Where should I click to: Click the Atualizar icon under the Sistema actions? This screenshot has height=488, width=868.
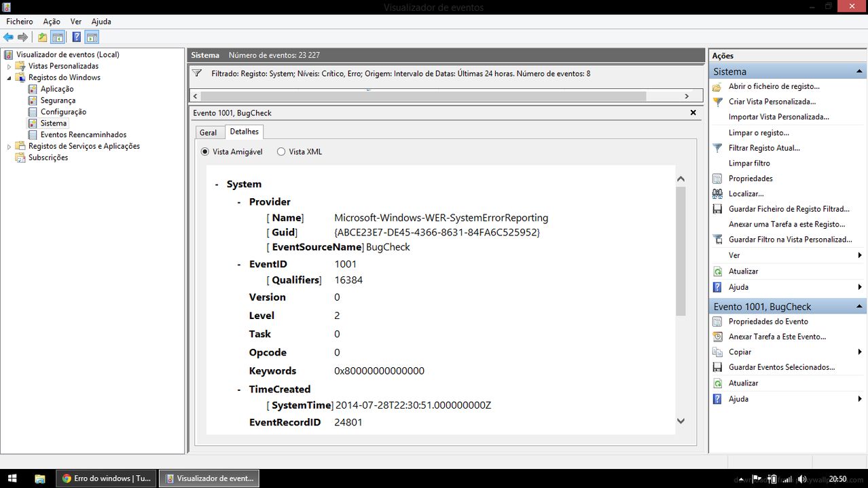pyautogui.click(x=717, y=271)
